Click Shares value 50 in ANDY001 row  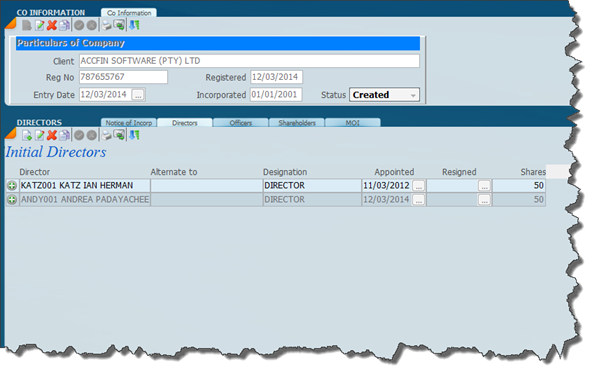[x=519, y=200]
